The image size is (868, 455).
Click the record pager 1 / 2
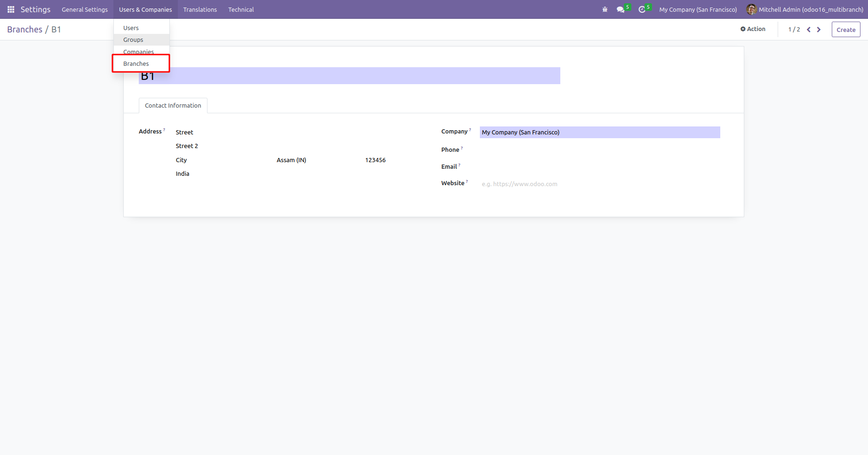[794, 30]
